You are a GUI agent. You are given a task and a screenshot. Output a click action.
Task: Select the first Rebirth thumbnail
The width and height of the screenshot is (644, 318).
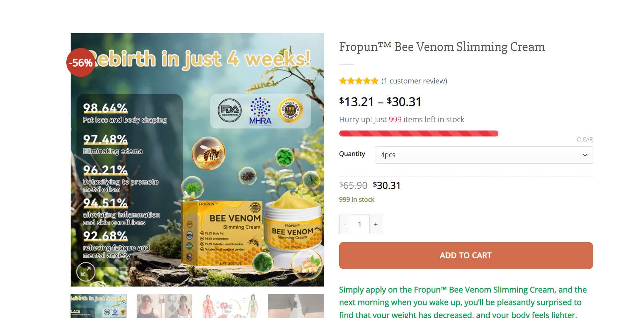(x=98, y=306)
